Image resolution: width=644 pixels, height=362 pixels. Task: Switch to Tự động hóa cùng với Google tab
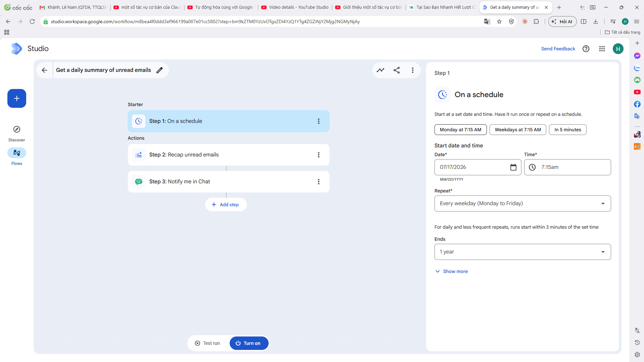point(222,7)
